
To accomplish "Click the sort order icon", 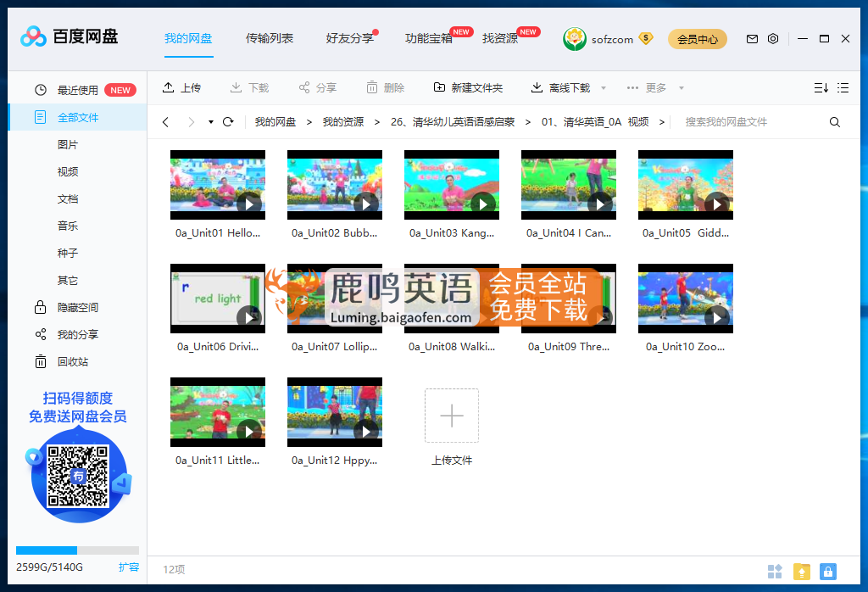I will [821, 88].
